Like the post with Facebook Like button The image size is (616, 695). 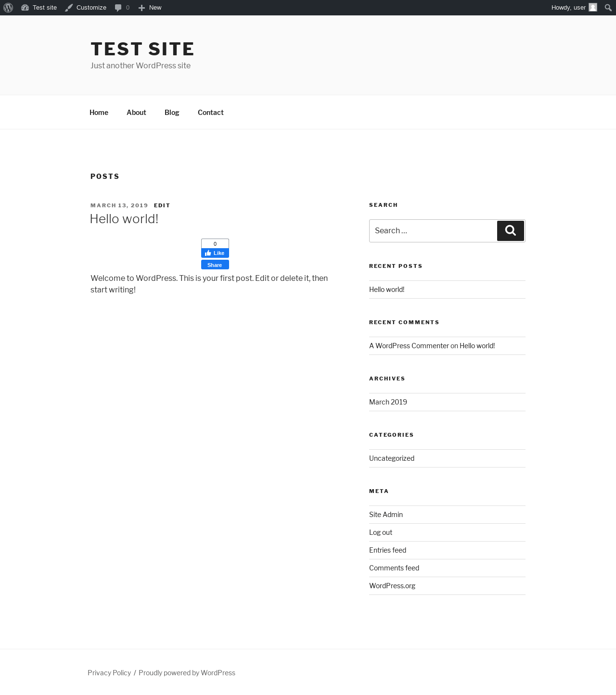pyautogui.click(x=215, y=253)
